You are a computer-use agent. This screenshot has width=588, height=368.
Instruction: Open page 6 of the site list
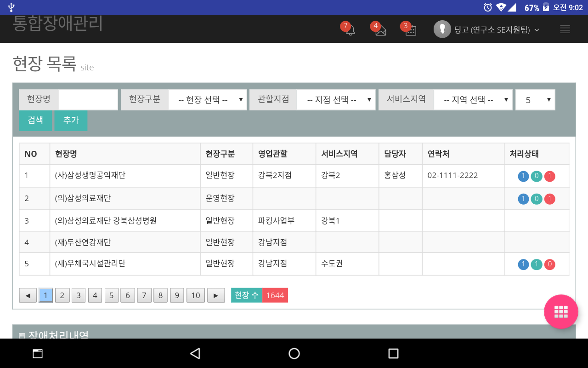click(x=128, y=295)
